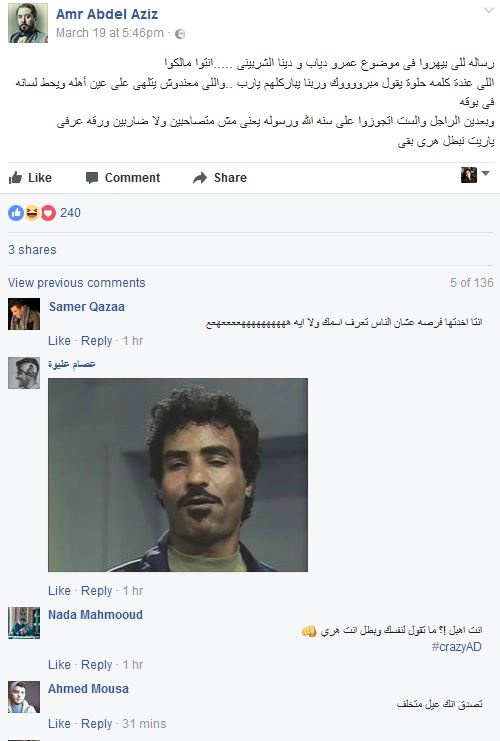Open the #crazyAD hashtag
Screen dimensions: 500x741
[x=457, y=647]
